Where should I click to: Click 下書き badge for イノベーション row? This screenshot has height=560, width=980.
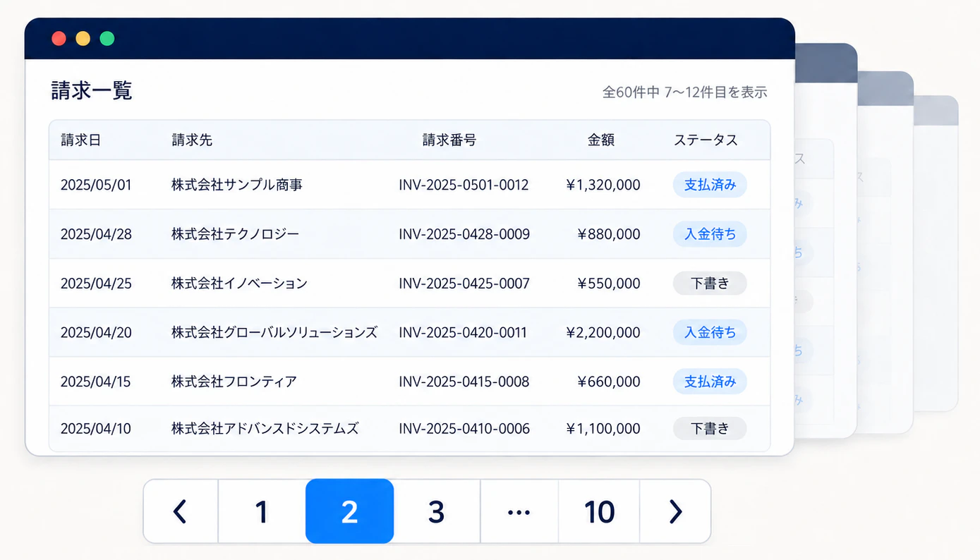[x=710, y=284]
